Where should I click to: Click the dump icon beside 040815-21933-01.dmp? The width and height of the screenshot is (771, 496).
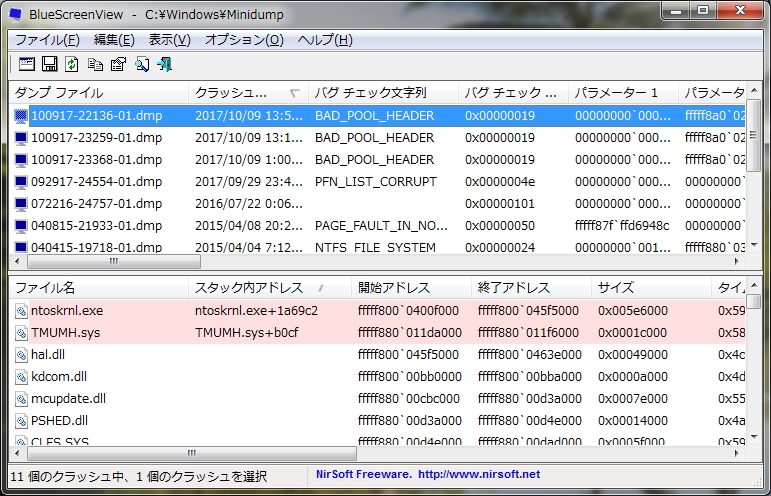21,226
